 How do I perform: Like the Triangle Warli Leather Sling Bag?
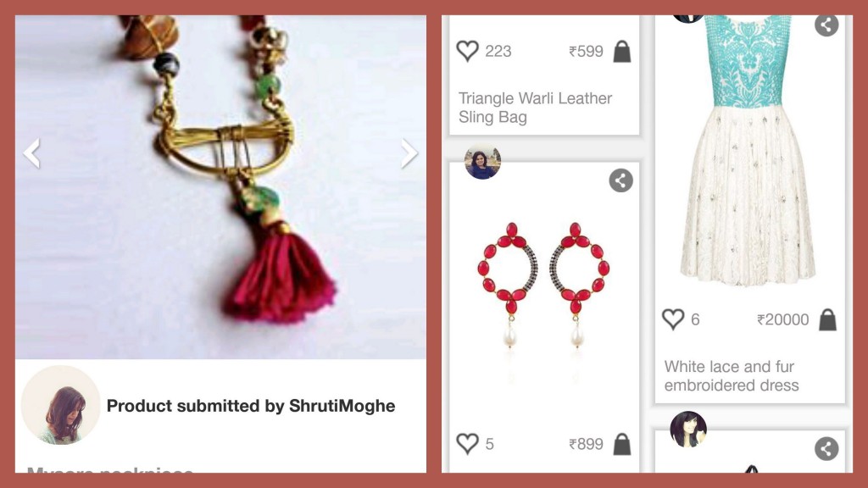click(x=467, y=51)
